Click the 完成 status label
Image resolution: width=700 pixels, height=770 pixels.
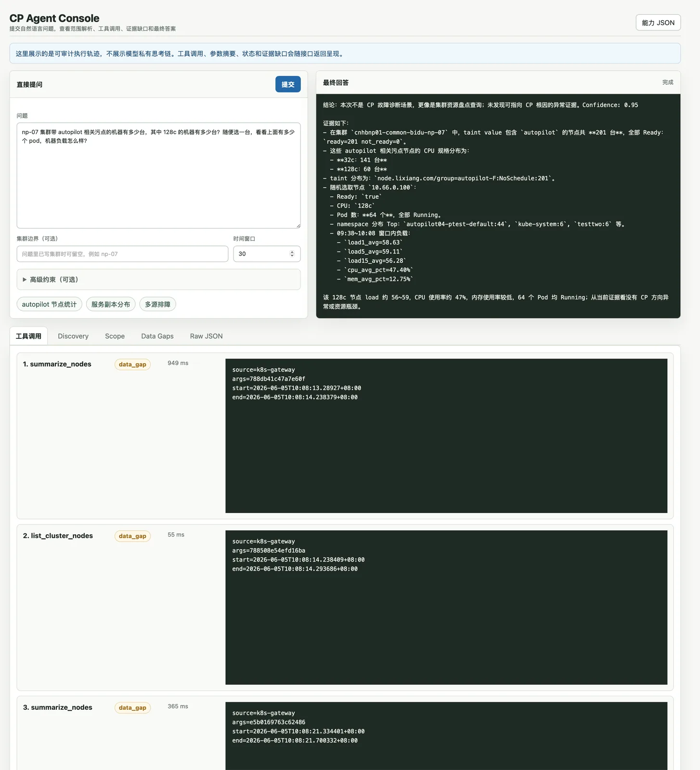(668, 82)
